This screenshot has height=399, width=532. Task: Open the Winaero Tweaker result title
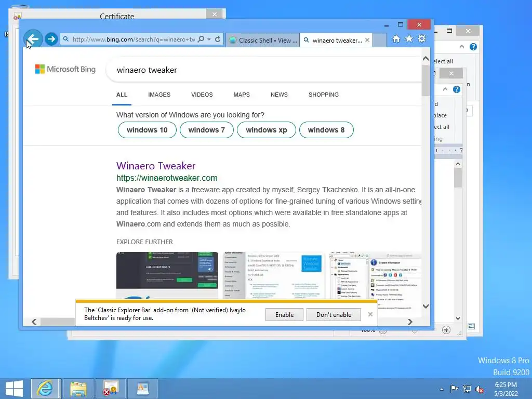[x=156, y=166]
